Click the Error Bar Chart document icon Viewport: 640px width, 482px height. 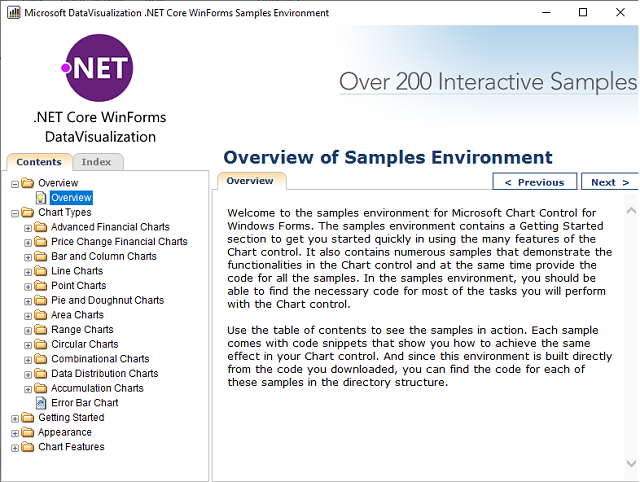point(41,403)
